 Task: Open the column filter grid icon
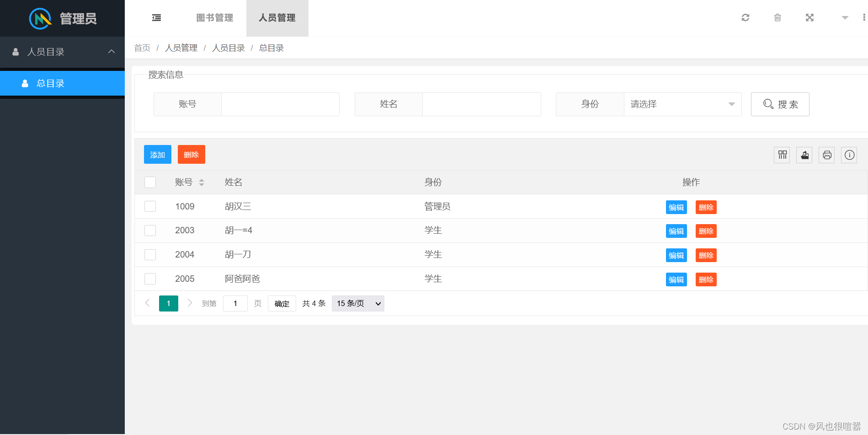pyautogui.click(x=782, y=155)
